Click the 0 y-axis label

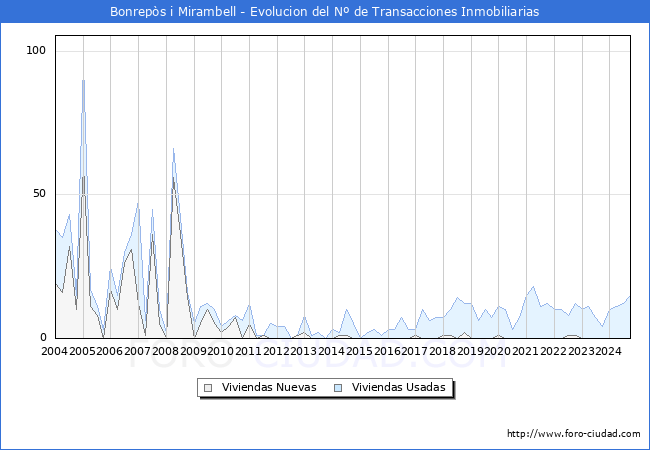(43, 337)
